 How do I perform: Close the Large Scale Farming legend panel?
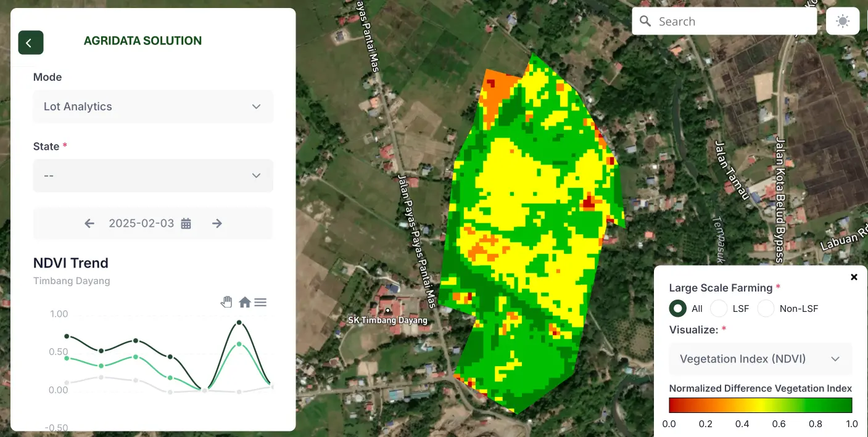pyautogui.click(x=854, y=277)
